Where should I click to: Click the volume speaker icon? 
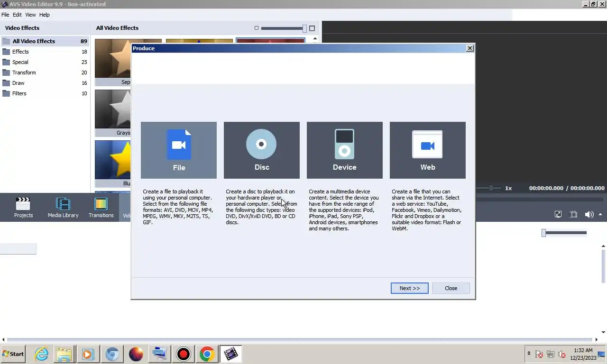(x=589, y=214)
